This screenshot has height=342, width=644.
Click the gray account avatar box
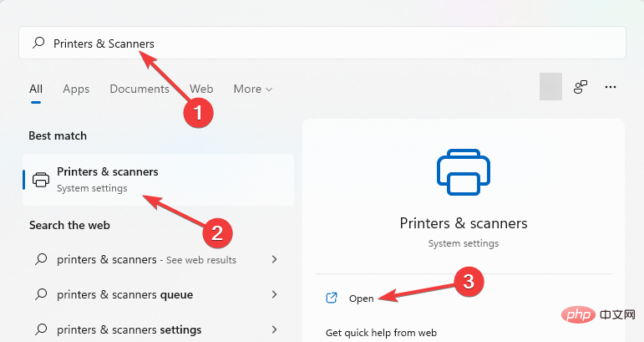pyautogui.click(x=550, y=87)
